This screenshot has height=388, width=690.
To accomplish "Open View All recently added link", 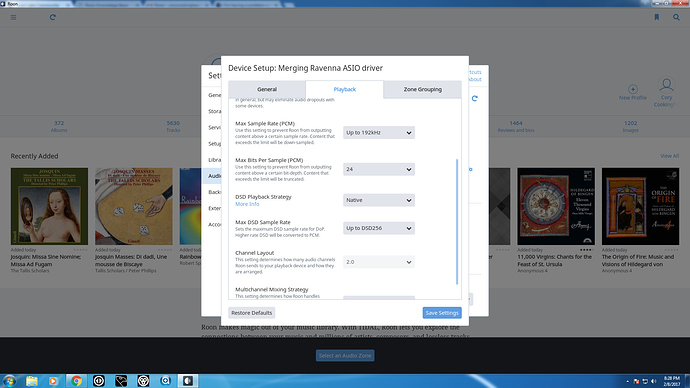I will pos(669,156).
